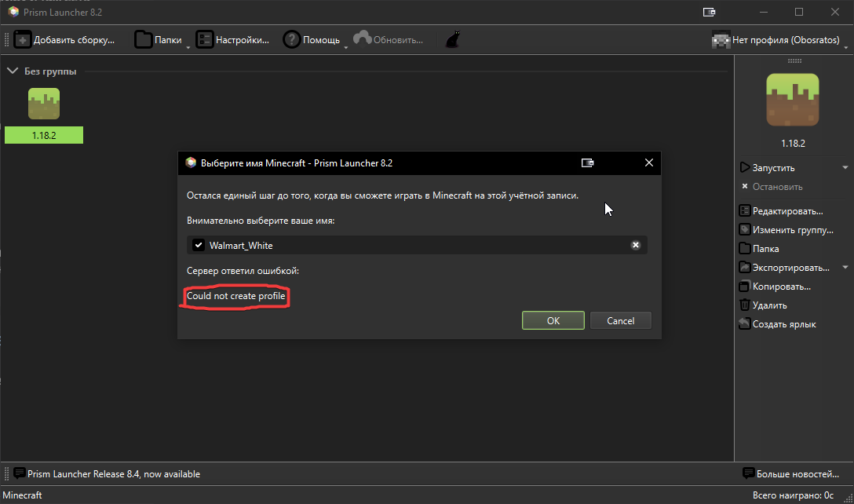The width and height of the screenshot is (854, 504).
Task: Confirm the dialog with OK
Action: (553, 320)
